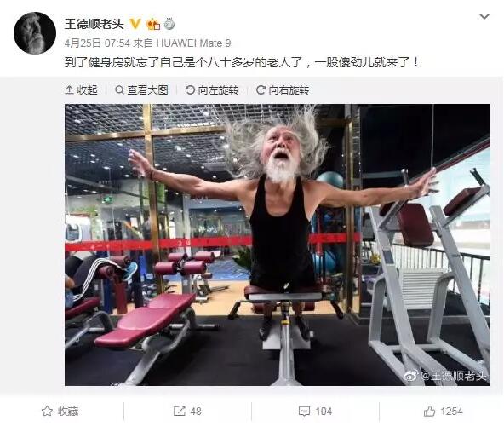The height and width of the screenshot is (432, 504).
Task: Click the magnifier icon beside 查看大图
Action: (119, 90)
